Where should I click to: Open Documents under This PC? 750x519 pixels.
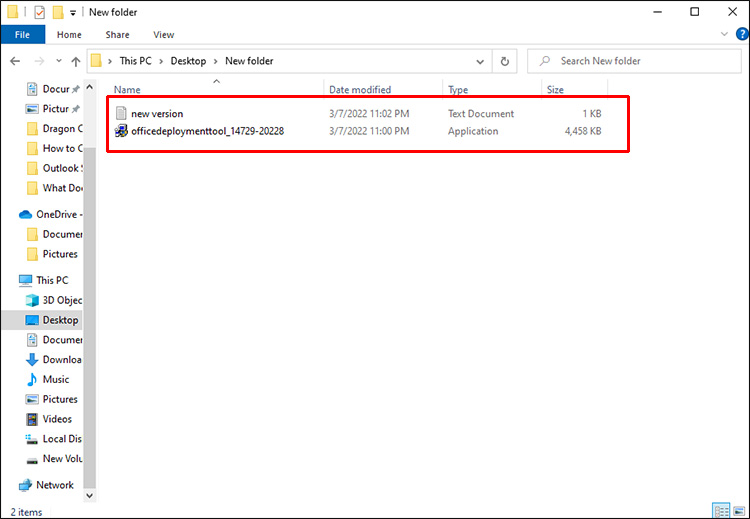coord(54,340)
